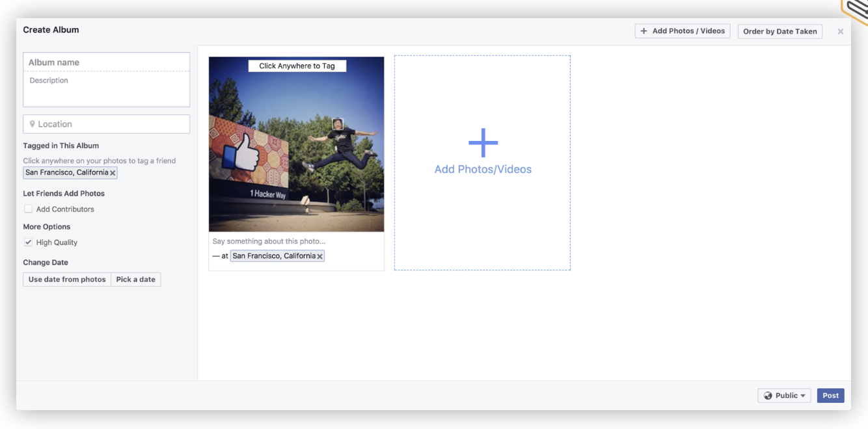Click the large plus icon to add photos
This screenshot has width=868, height=429.
[483, 143]
